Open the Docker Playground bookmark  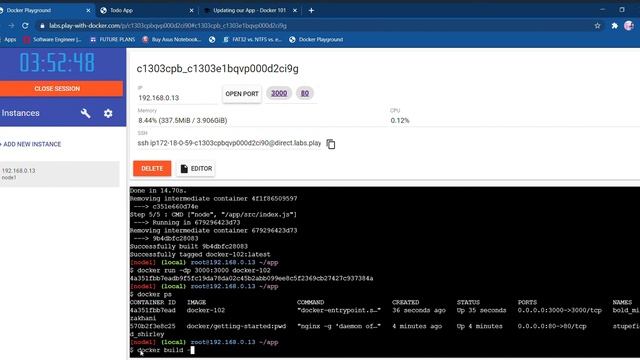pyautogui.click(x=316, y=40)
